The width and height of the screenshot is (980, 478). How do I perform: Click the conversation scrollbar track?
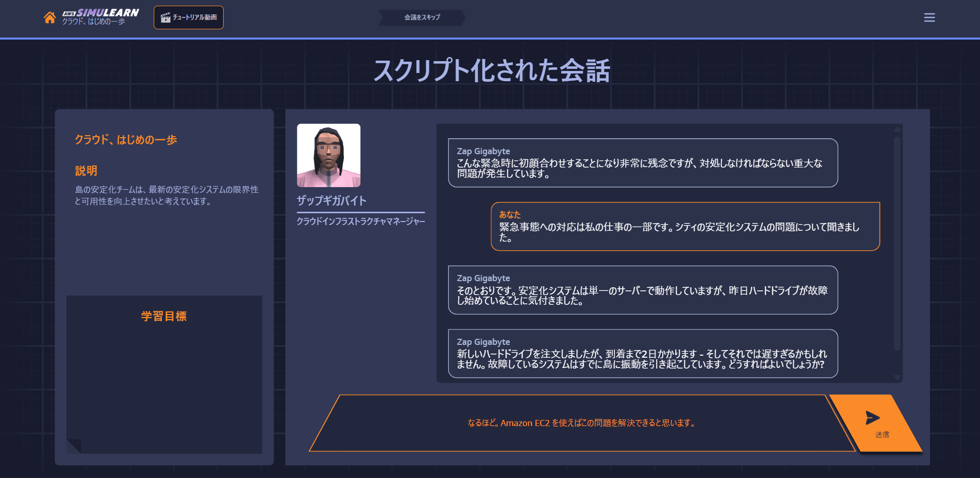(x=897, y=243)
